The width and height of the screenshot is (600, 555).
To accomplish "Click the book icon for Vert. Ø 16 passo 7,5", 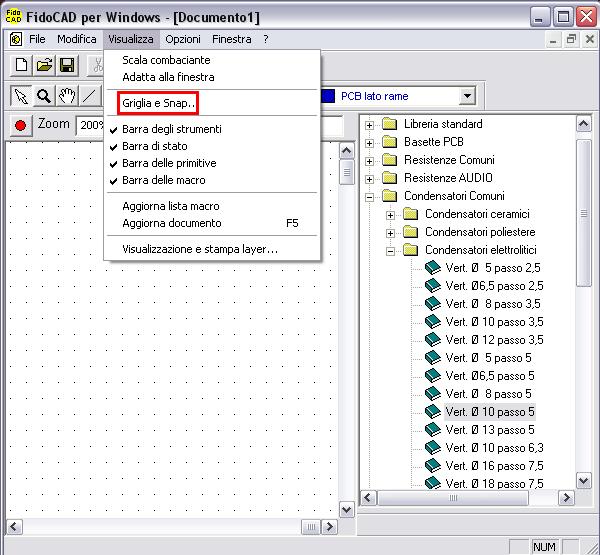I will point(433,465).
